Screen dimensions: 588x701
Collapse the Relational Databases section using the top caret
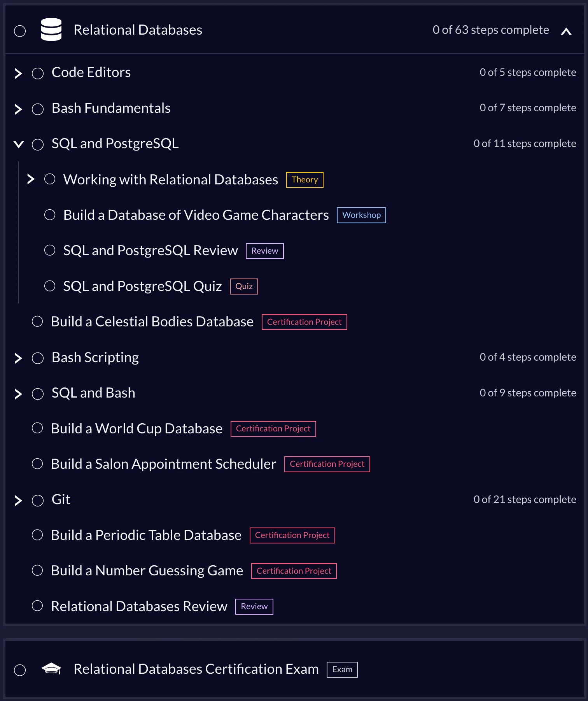pos(566,32)
